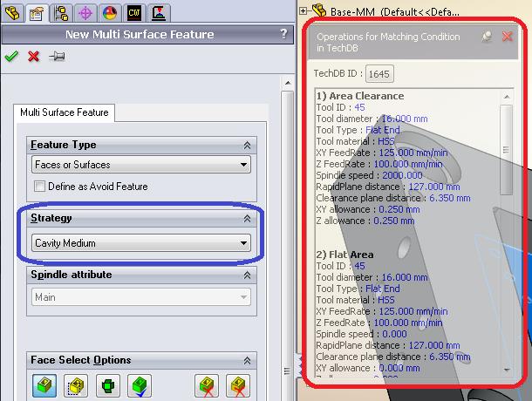Open the Main spindle attribute dropdown
The image size is (532, 401).
(141, 297)
